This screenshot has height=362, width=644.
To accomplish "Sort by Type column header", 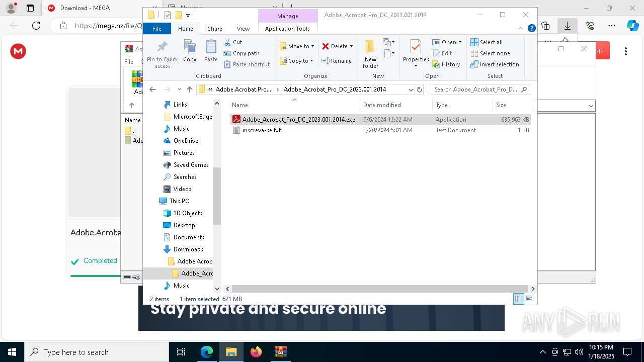I will [462, 105].
